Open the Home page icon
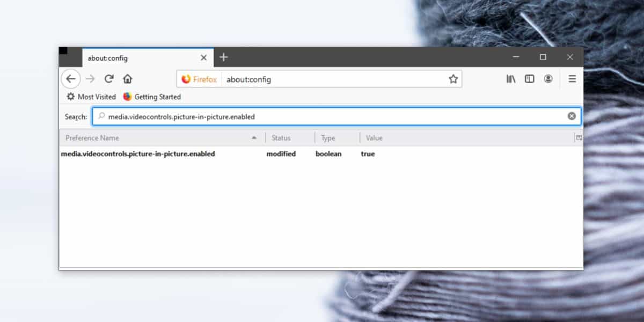The height and width of the screenshot is (322, 644). (x=127, y=79)
